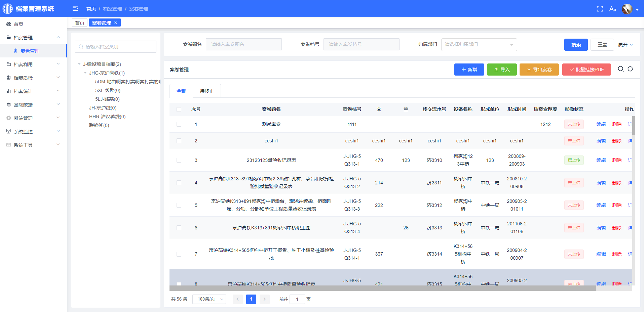
Task: Collapse the JHG-京沪高铁(1) tree node
Action: pos(85,73)
